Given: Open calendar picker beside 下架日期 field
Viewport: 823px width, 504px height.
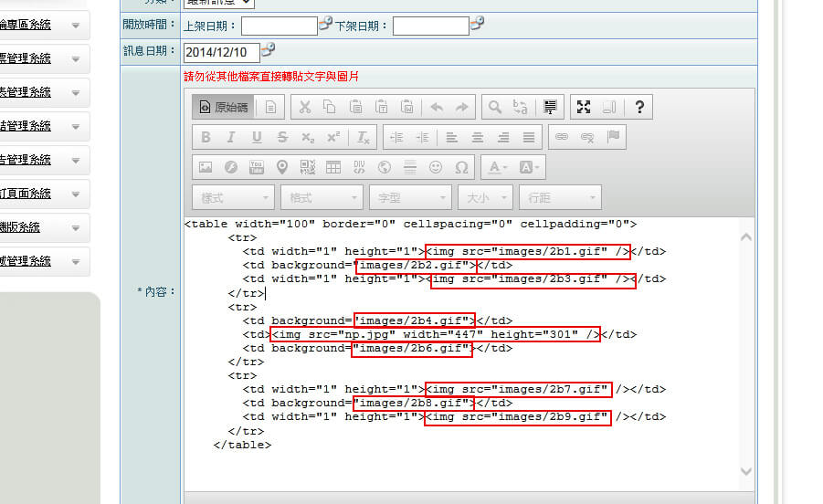Looking at the screenshot, I should click(x=477, y=25).
